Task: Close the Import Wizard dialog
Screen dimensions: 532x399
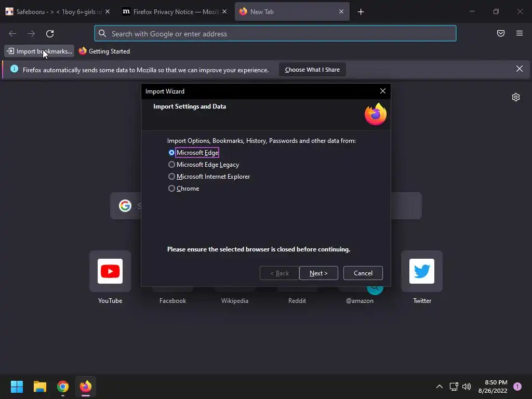Action: [x=383, y=91]
